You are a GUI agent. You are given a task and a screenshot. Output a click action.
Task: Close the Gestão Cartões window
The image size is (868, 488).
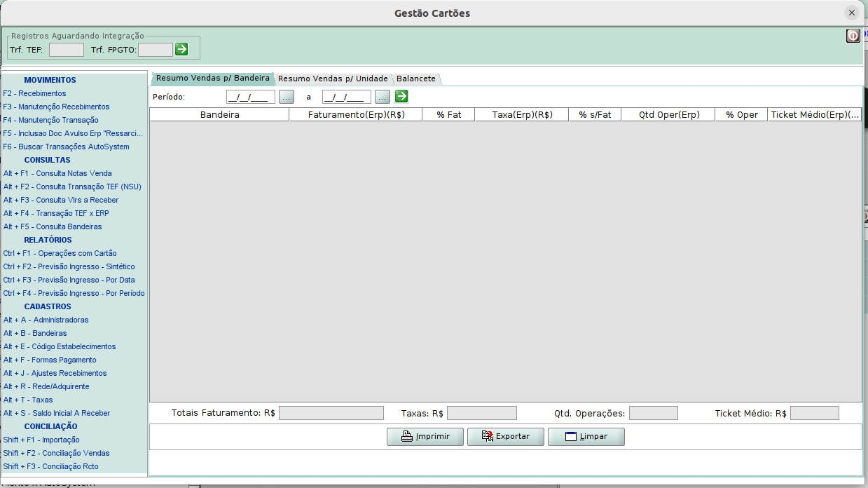pyautogui.click(x=851, y=13)
